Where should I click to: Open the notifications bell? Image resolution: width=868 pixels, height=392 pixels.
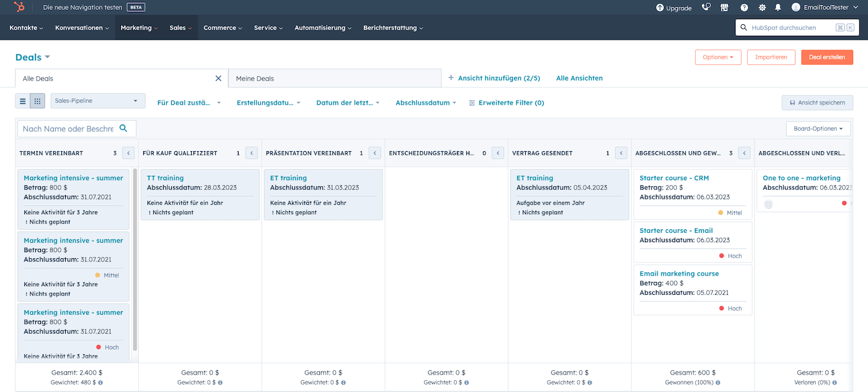pos(778,7)
